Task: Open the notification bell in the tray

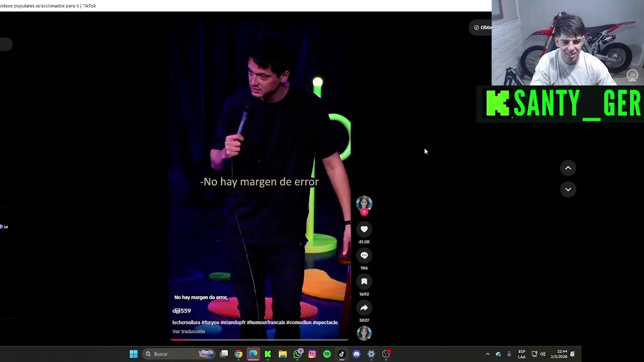Action: [x=573, y=354]
